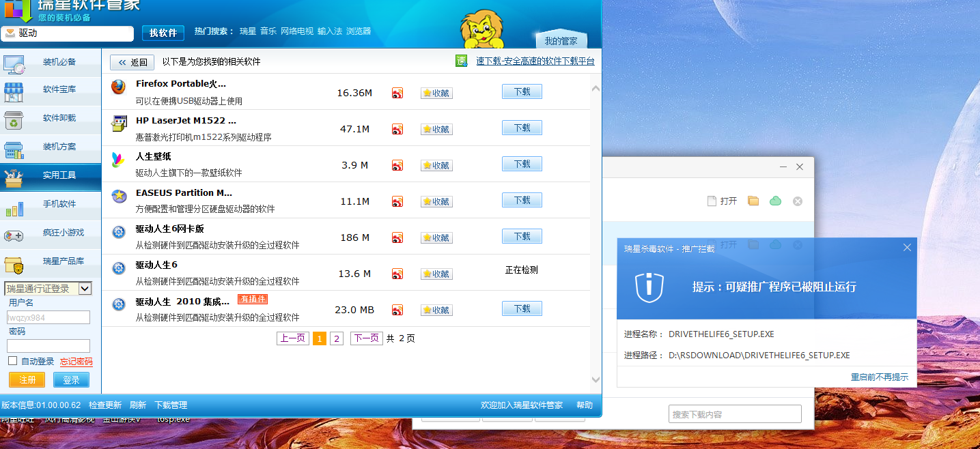Download Firefox Portable
Viewport: 980px width, 449px height.
[x=522, y=91]
